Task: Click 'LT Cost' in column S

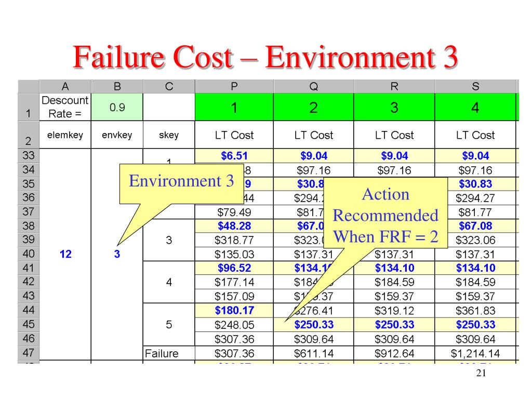Action: point(475,135)
